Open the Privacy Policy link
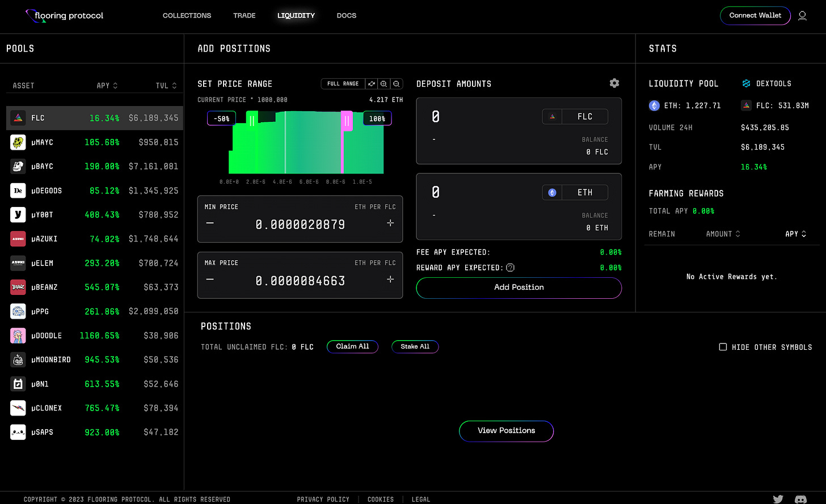Screen dimensions: 826x504 [323, 499]
